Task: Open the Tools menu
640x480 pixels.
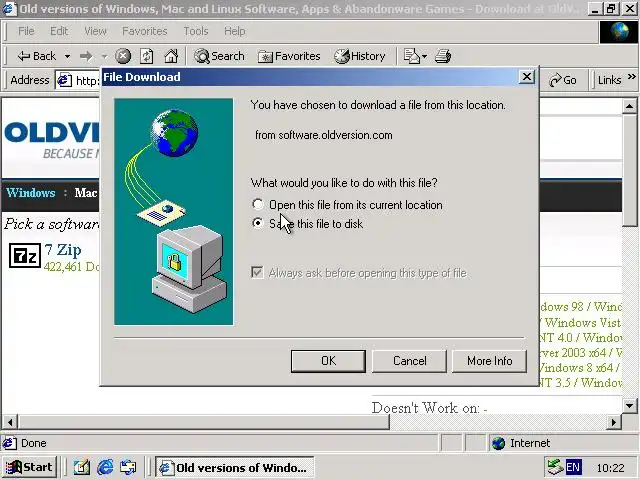Action: tap(196, 31)
